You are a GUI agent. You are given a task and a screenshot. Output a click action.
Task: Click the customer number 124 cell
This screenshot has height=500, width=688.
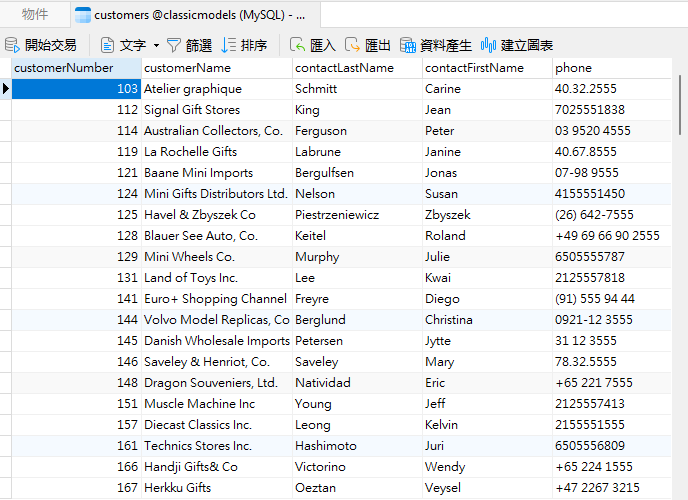(x=76, y=194)
